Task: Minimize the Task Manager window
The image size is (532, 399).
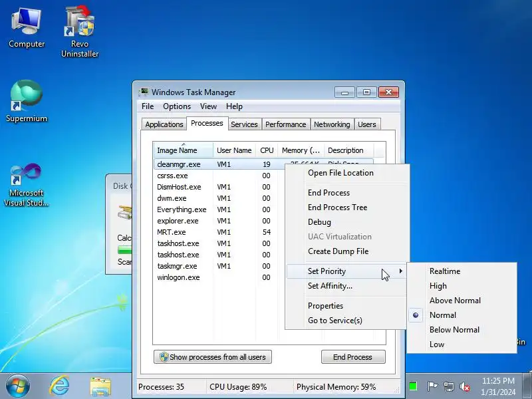Action: coord(344,92)
